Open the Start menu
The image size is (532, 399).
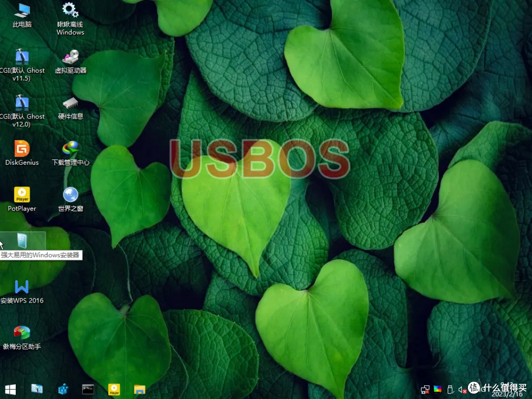10,390
